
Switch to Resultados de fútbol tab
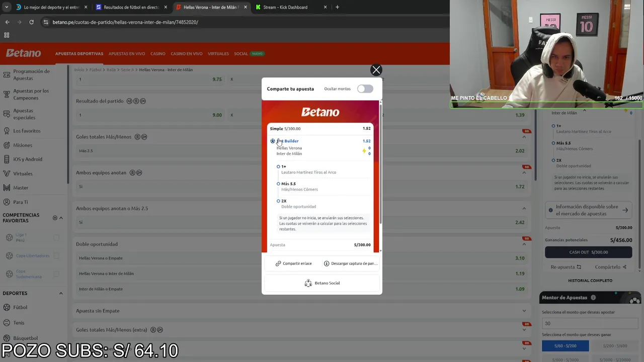(131, 7)
